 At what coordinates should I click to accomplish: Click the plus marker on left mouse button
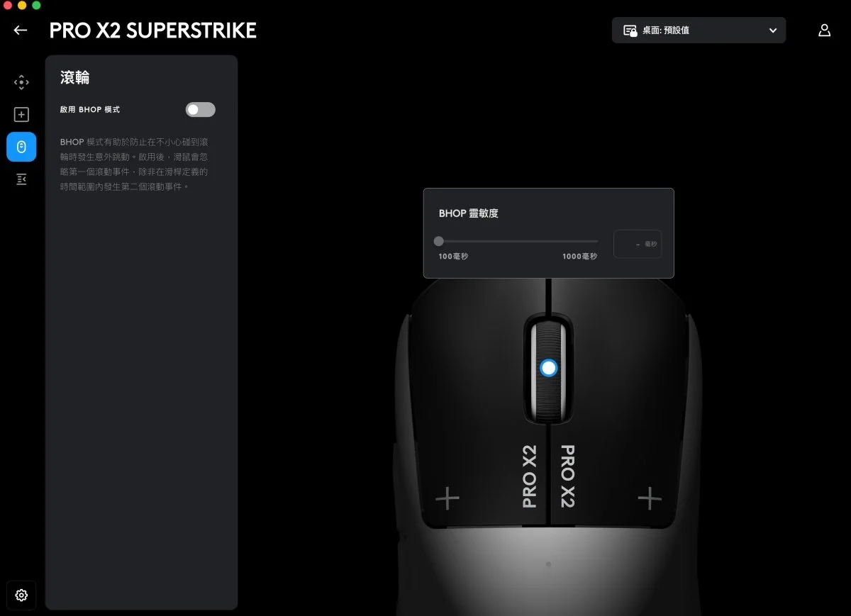(447, 498)
